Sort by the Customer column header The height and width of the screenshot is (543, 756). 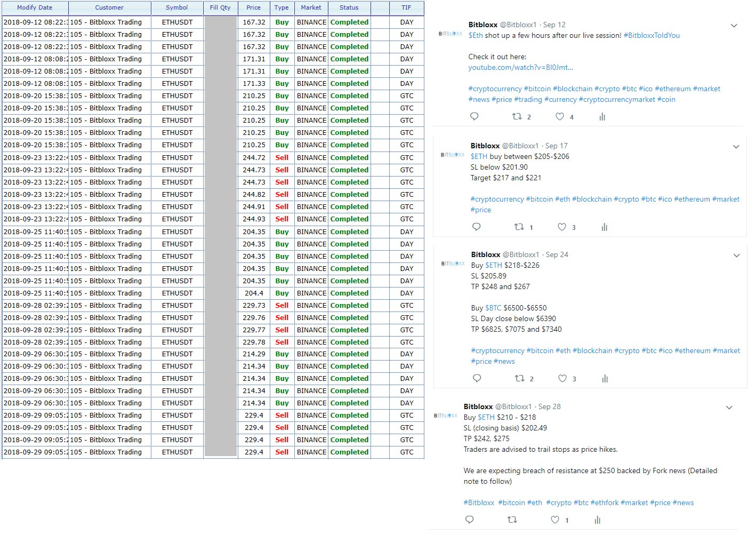(x=109, y=8)
